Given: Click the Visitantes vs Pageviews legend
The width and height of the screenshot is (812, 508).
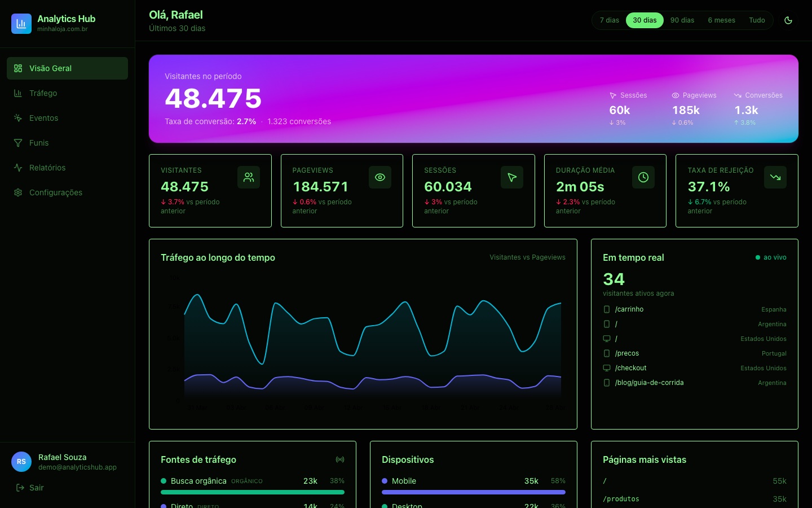Looking at the screenshot, I should coord(527,257).
